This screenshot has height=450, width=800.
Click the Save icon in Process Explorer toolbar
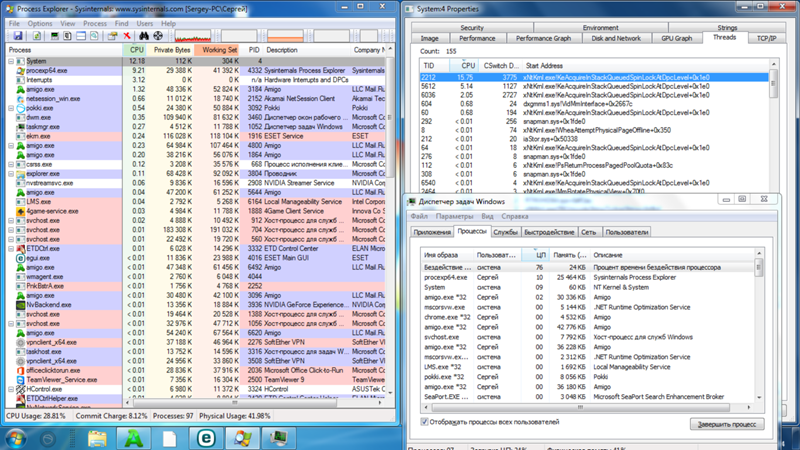pyautogui.click(x=18, y=36)
